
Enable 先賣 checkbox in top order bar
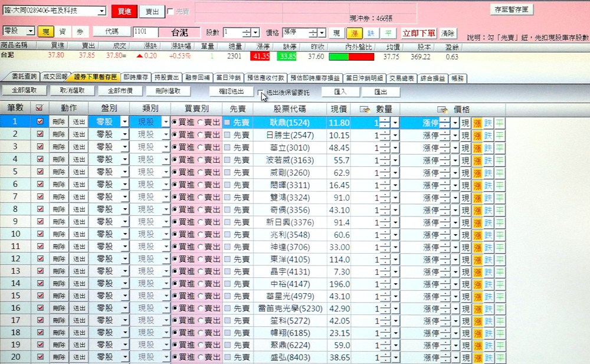pyautogui.click(x=170, y=11)
